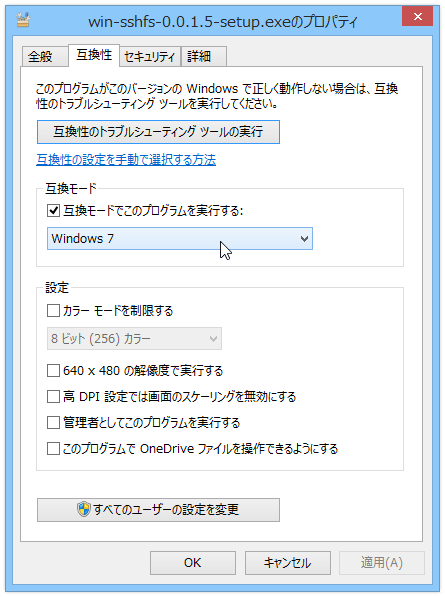Viewport: 445px width, 597px height.
Task: Click 互換性のトラブルシューティング ツールの実行 button
Action: click(158, 132)
